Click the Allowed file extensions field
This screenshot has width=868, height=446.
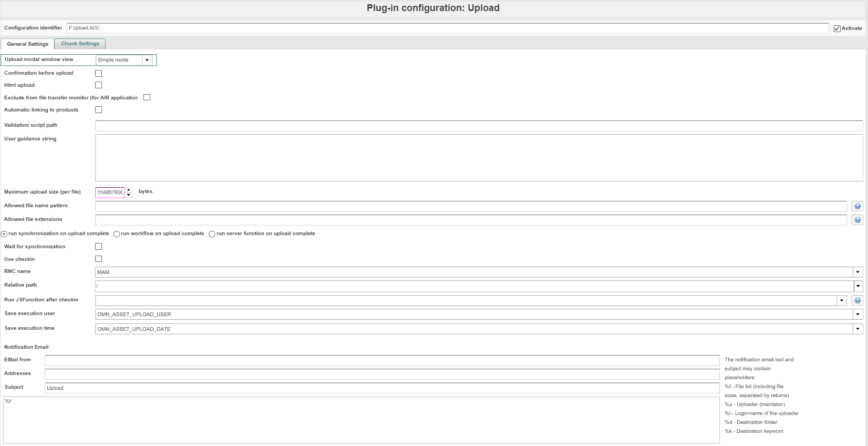[471, 220]
